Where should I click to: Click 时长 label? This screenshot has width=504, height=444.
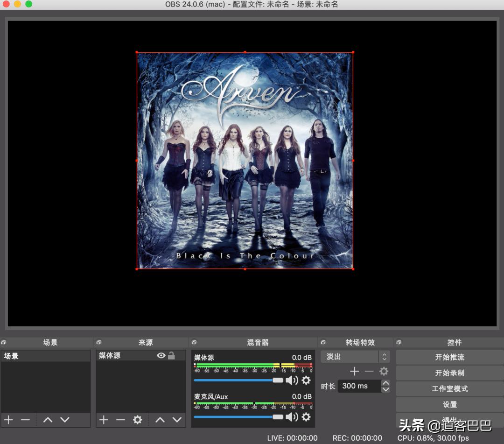pos(328,386)
